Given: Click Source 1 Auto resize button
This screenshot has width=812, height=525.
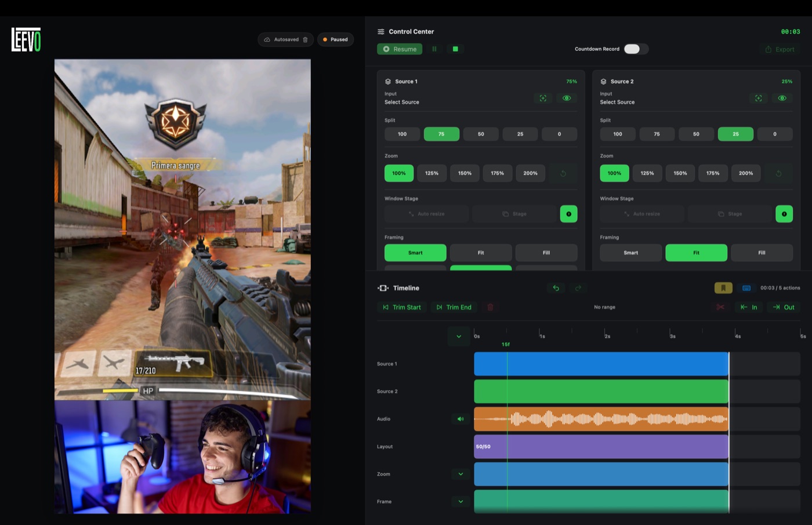Looking at the screenshot, I should point(426,214).
